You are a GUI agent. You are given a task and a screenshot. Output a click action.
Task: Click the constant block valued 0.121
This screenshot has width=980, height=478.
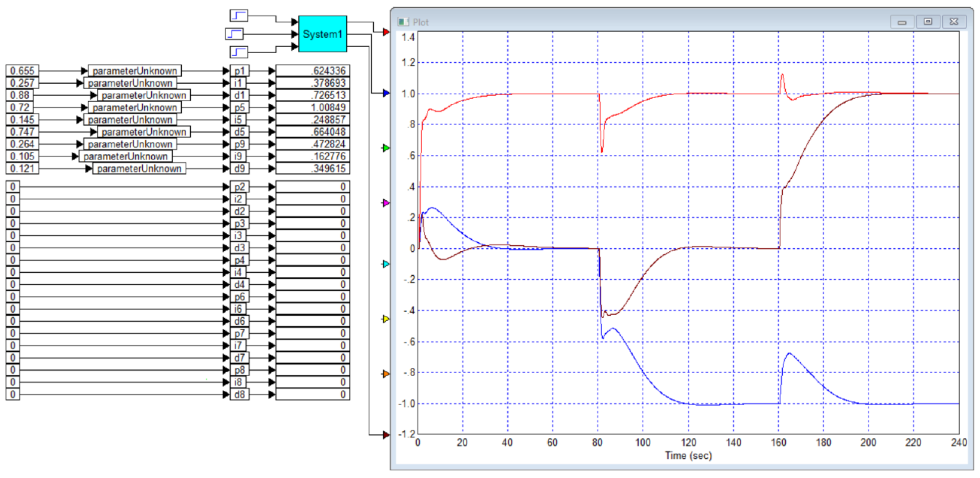tap(22, 168)
